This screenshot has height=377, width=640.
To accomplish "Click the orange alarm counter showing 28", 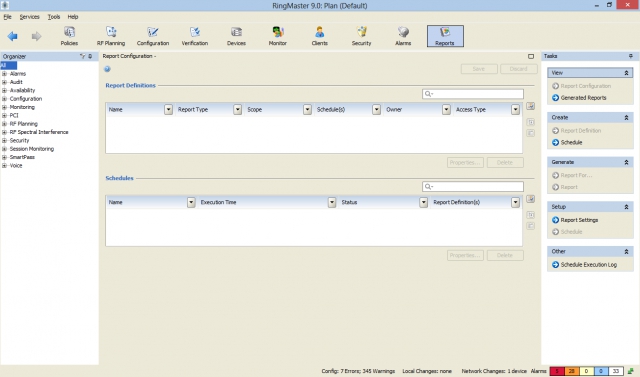I will click(x=572, y=371).
